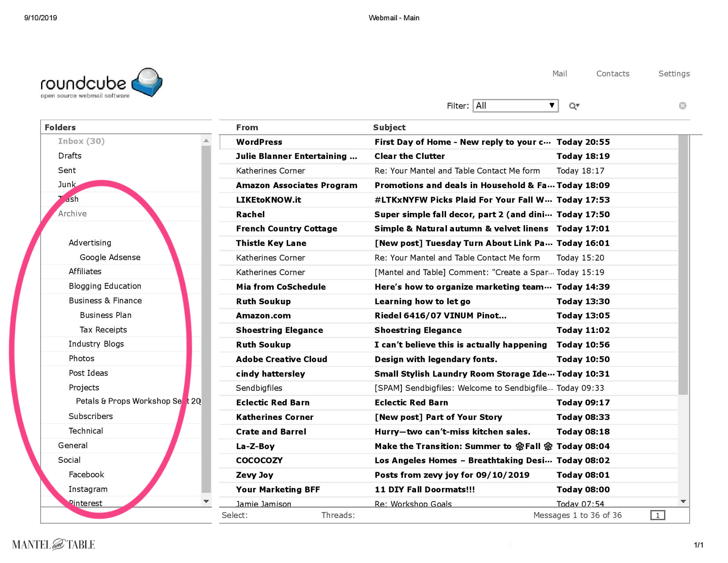Select the Photos folder
The width and height of the screenshot is (728, 563).
[121, 359]
